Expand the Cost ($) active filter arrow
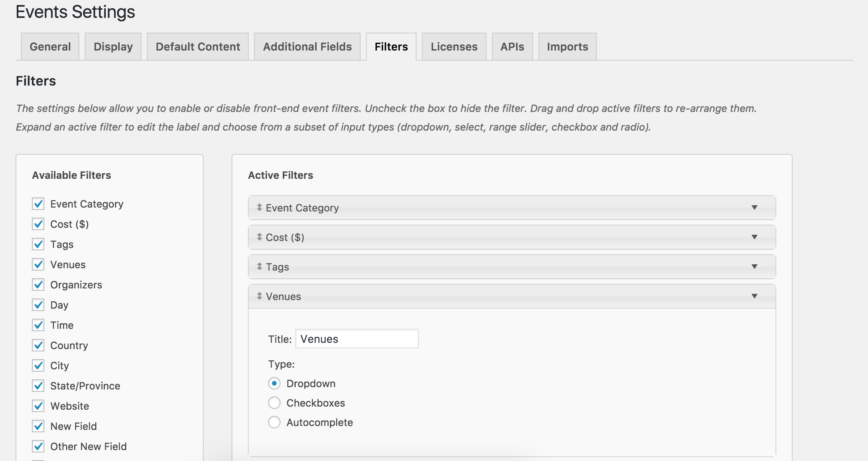 point(754,237)
